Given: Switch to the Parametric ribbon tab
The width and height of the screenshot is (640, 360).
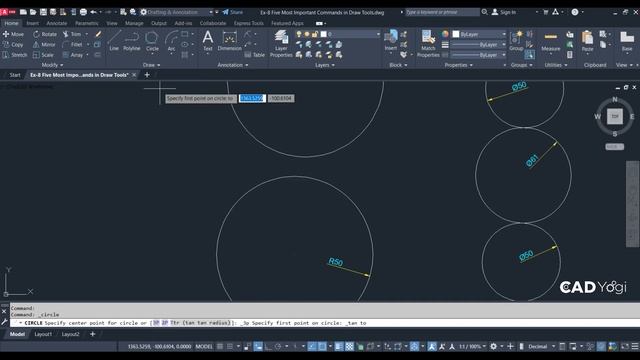Looking at the screenshot, I should pyautogui.click(x=87, y=23).
